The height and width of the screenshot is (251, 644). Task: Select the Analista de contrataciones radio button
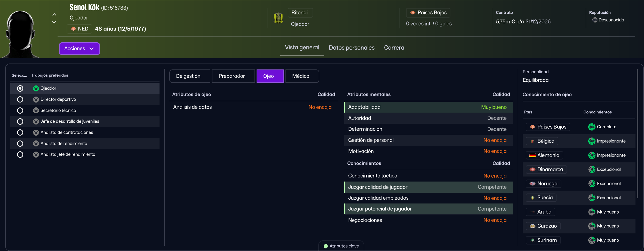tap(20, 132)
